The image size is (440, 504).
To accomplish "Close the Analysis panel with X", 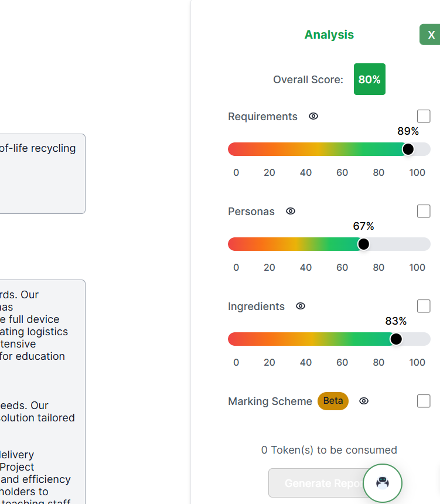I will click(x=431, y=35).
